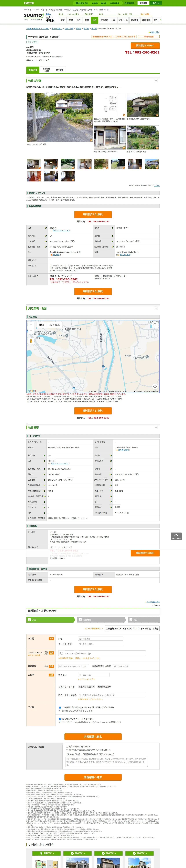This screenshot has height=868, width=186.
Task: Switch to the 物件概要 tab
Action: click(59, 70)
